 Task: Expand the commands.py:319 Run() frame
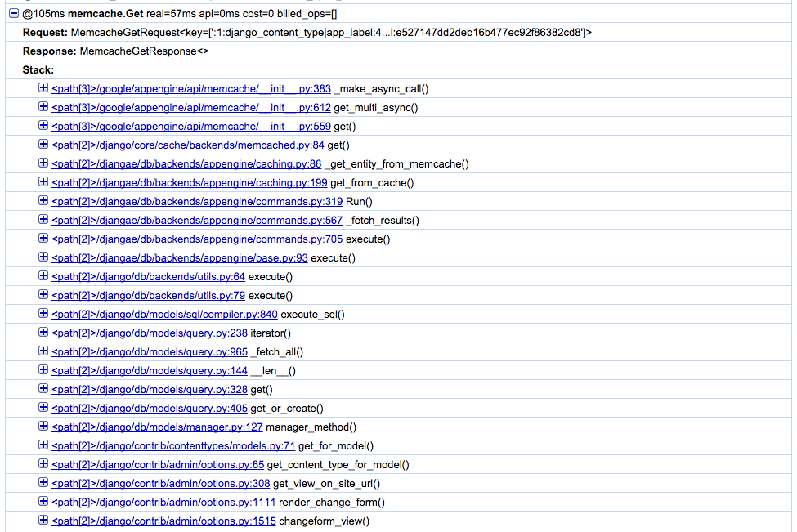43,201
